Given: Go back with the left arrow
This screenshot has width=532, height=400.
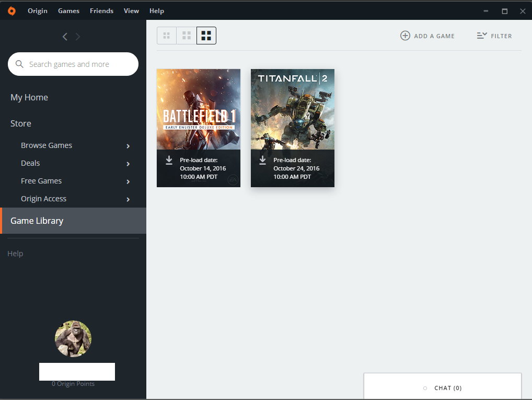Looking at the screenshot, I should pyautogui.click(x=65, y=37).
